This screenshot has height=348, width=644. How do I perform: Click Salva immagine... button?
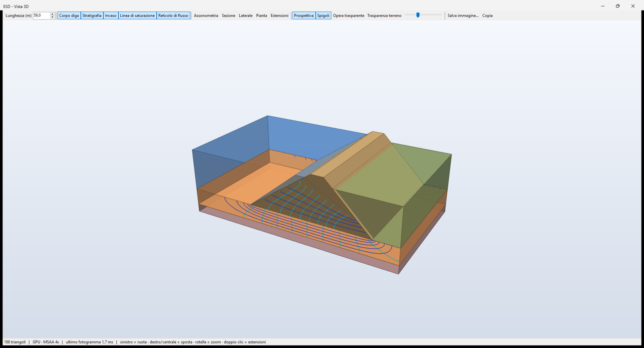[463, 15]
